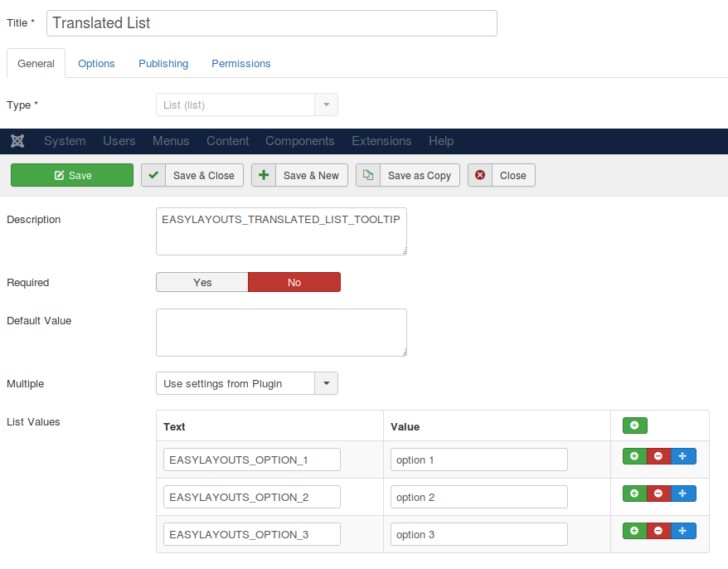Viewport: 728px width, 569px height.
Task: Edit the EASYLAYOUTS_OPTION_2 text field
Action: 251,497
